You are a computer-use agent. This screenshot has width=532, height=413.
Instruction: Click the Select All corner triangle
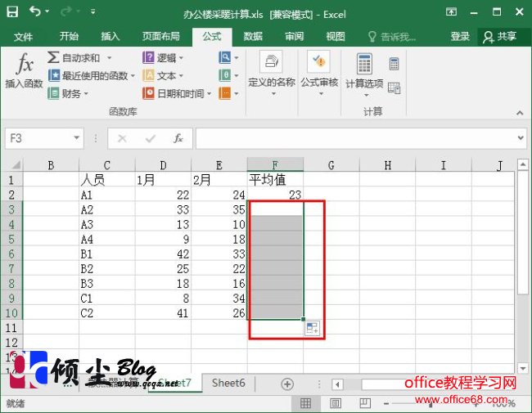pyautogui.click(x=16, y=165)
